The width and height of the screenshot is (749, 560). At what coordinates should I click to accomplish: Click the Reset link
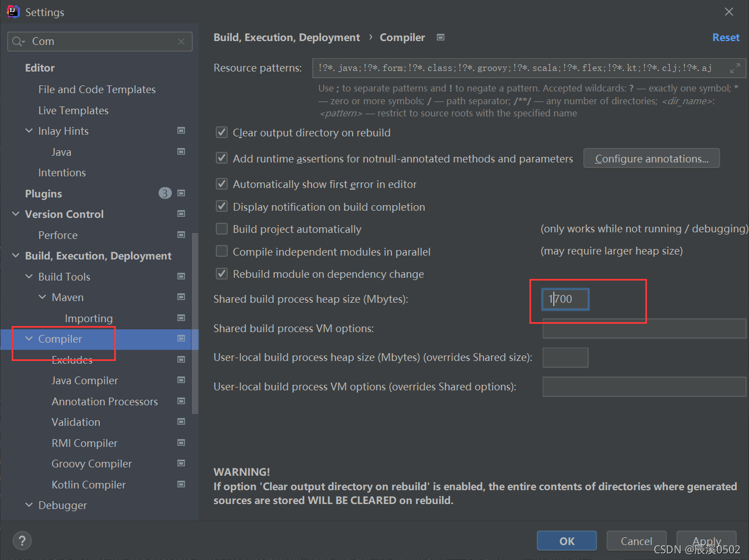(x=726, y=37)
